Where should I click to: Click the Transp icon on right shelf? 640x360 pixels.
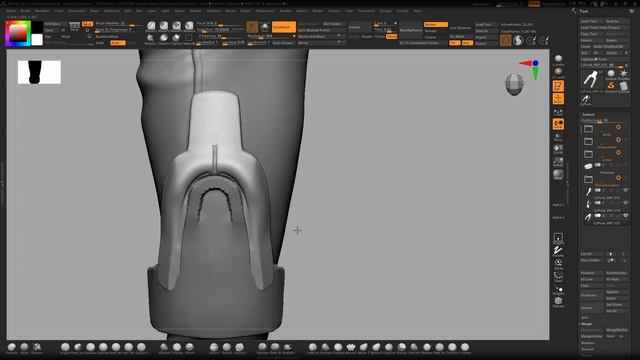(558, 137)
